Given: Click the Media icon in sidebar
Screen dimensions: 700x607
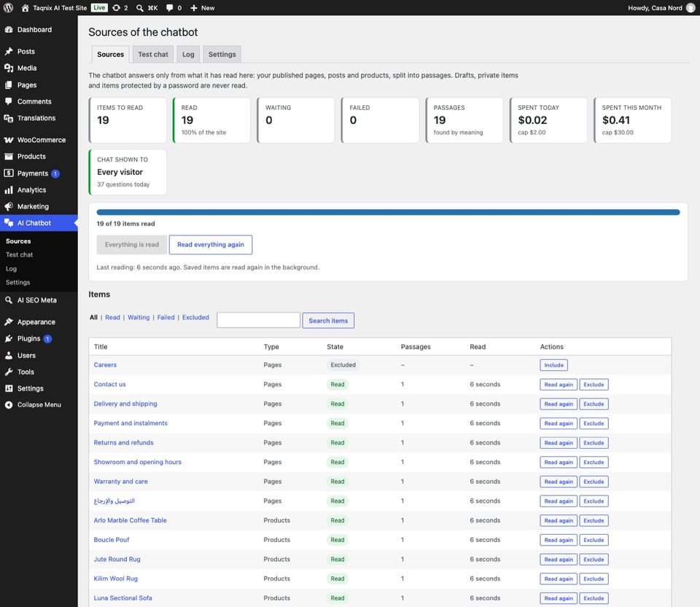Looking at the screenshot, I should pyautogui.click(x=9, y=68).
